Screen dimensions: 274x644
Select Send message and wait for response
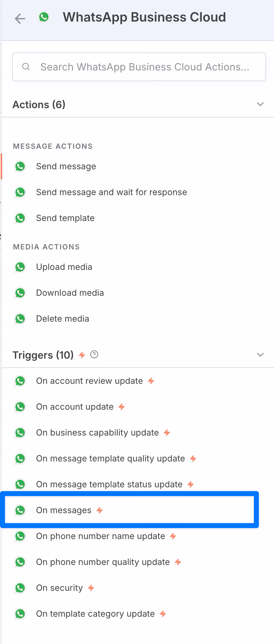click(x=111, y=192)
